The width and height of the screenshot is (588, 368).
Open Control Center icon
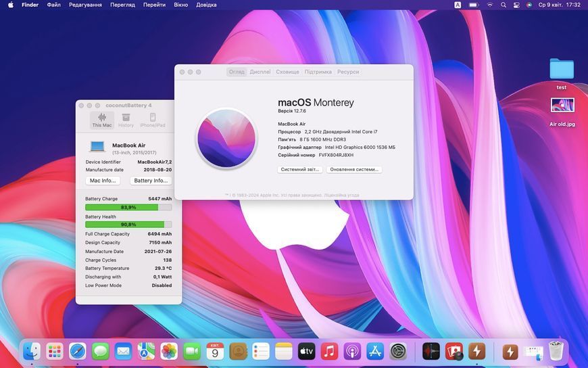(x=516, y=5)
